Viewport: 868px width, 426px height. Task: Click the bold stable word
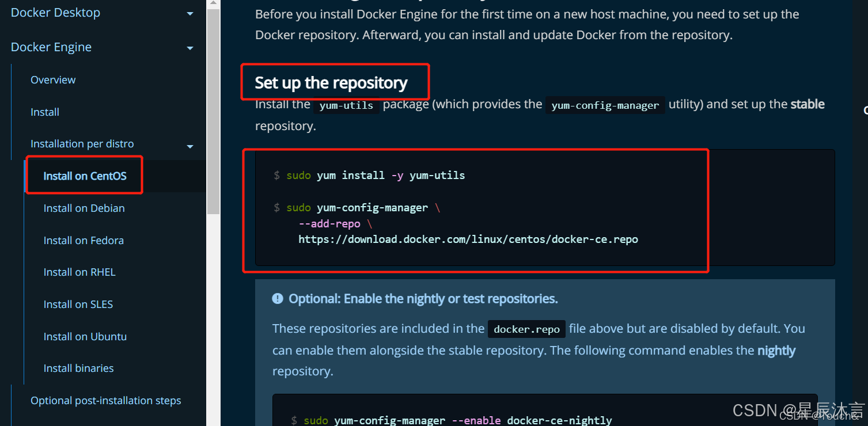pyautogui.click(x=808, y=105)
